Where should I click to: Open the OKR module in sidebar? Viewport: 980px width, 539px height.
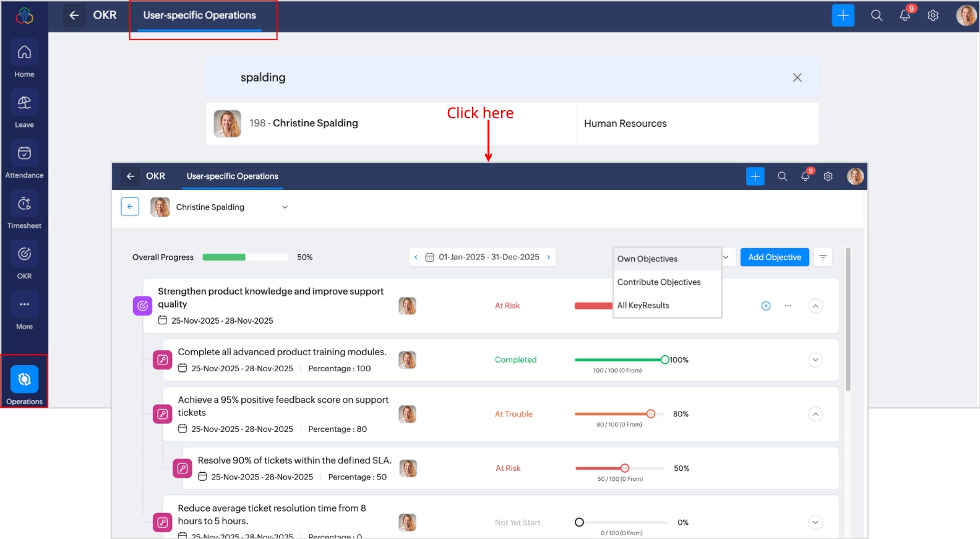[x=24, y=261]
